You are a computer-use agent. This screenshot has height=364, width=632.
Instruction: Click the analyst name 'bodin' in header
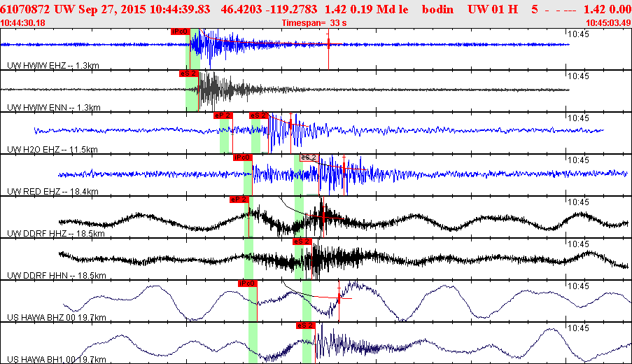[437, 9]
